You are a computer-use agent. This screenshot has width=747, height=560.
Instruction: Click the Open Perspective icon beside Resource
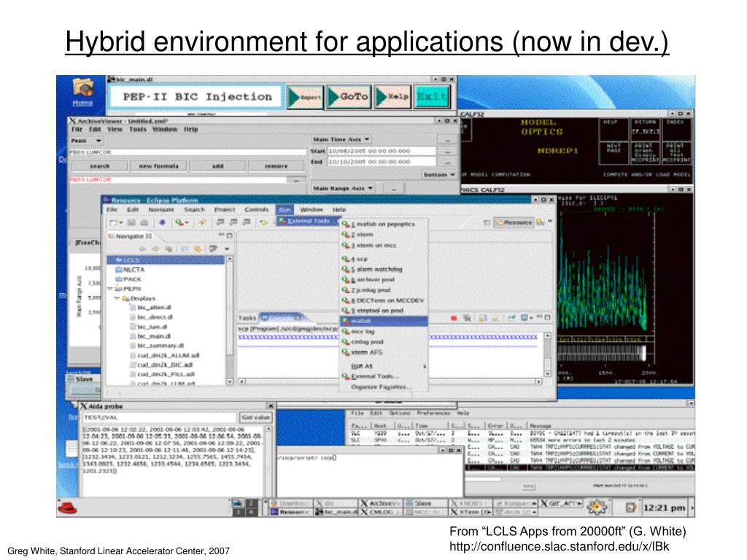[x=487, y=222]
